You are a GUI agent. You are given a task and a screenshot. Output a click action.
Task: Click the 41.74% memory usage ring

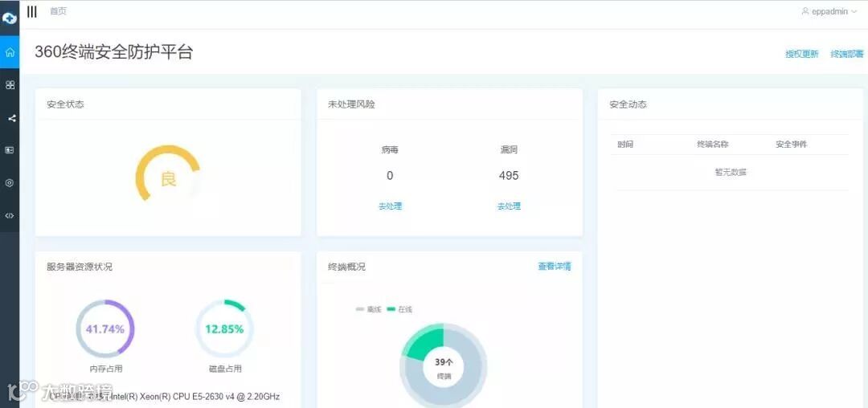(x=105, y=329)
